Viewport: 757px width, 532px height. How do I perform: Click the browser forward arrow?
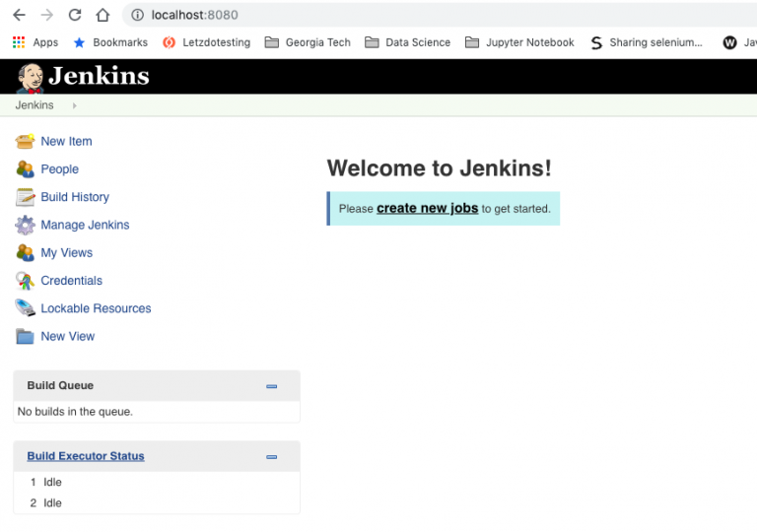coord(47,15)
